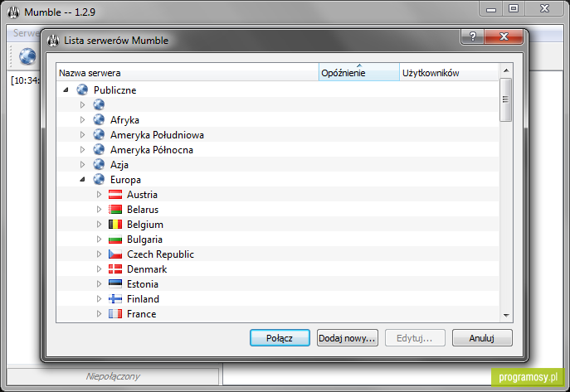Click the Bulgaria flag icon

(115, 240)
